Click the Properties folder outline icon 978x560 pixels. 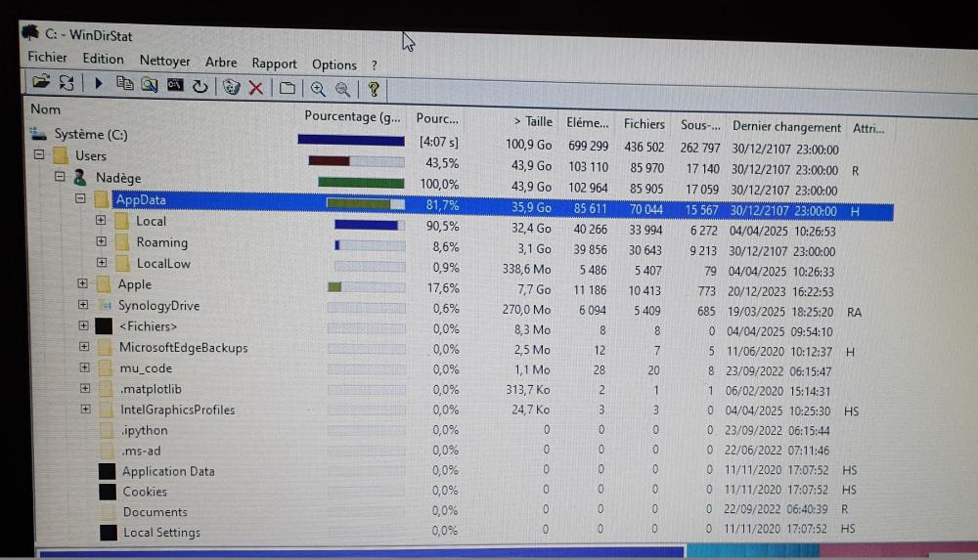(x=287, y=88)
